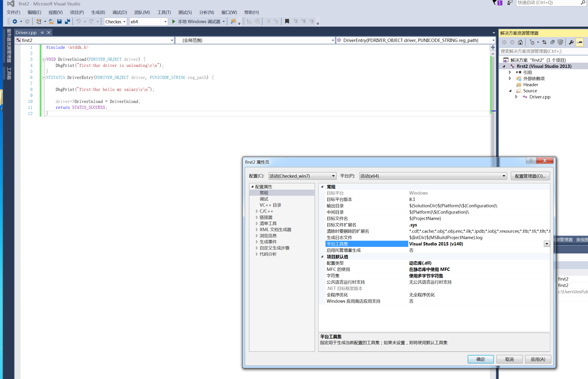Click the Undo arrow icon
Image resolution: width=588 pixels, height=379 pixels.
click(x=78, y=21)
